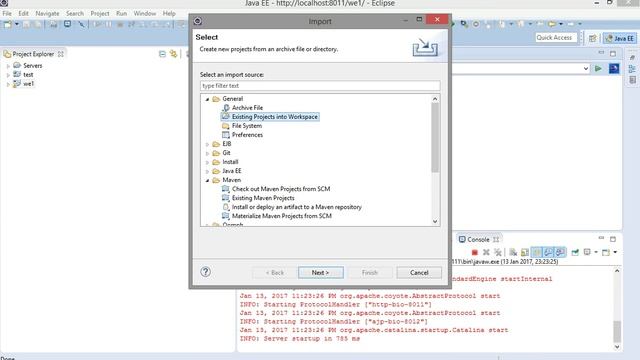This screenshot has width=640, height=360.
Task: Open the Help menu
Action: point(169,13)
